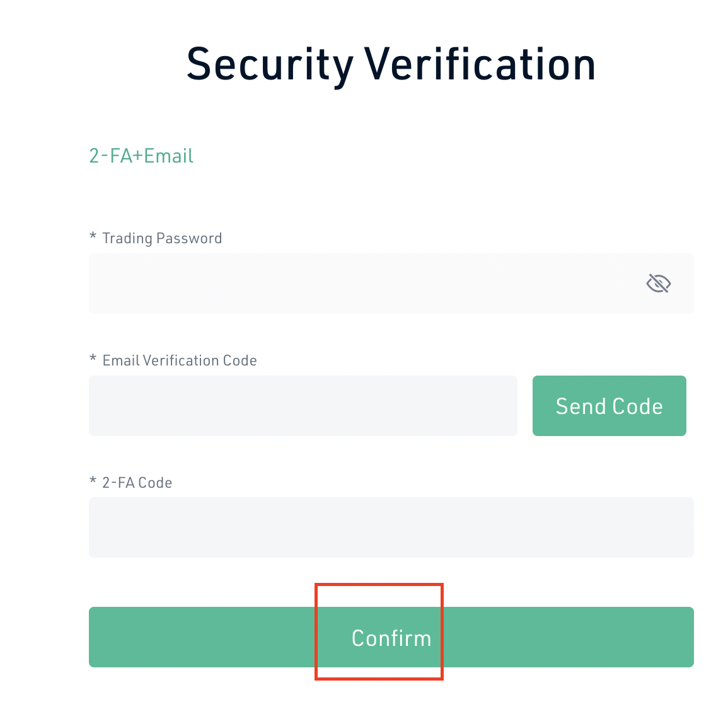
Task: Click asterisk beside Trading Password label
Action: [x=93, y=237]
